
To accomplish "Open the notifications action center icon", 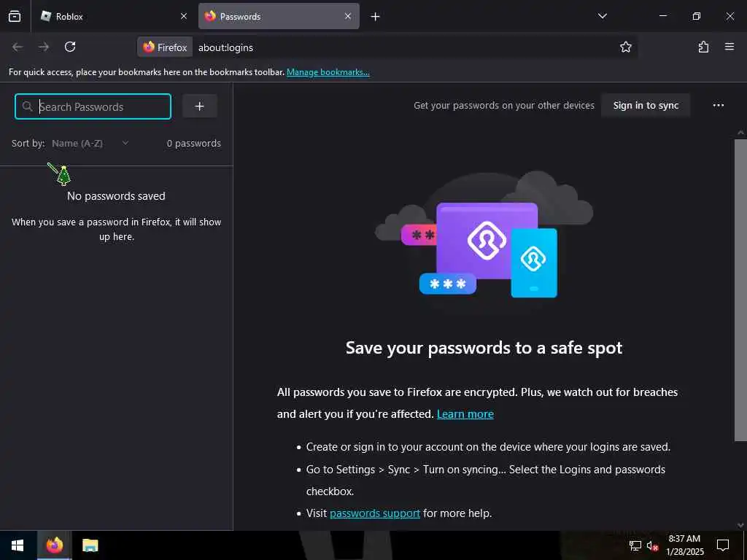I will (x=723, y=545).
